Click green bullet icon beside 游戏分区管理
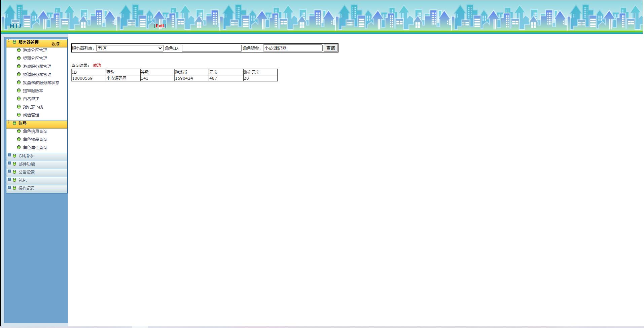 click(x=19, y=50)
